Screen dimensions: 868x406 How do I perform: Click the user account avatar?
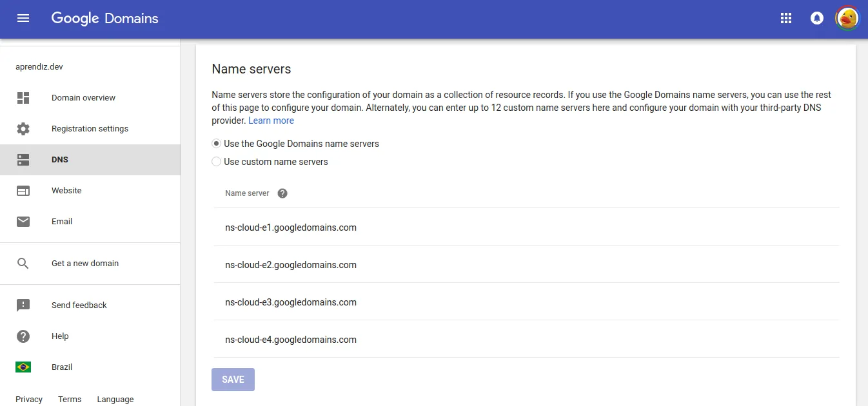click(x=847, y=18)
